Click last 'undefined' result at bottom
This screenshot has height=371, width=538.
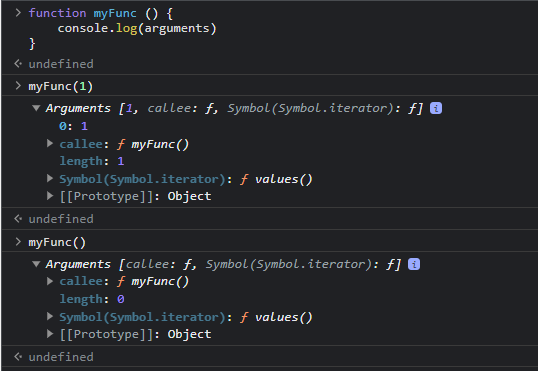tap(61, 357)
